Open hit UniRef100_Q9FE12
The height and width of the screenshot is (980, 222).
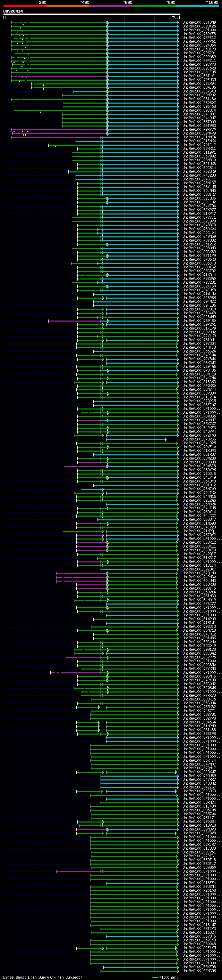point(199,38)
